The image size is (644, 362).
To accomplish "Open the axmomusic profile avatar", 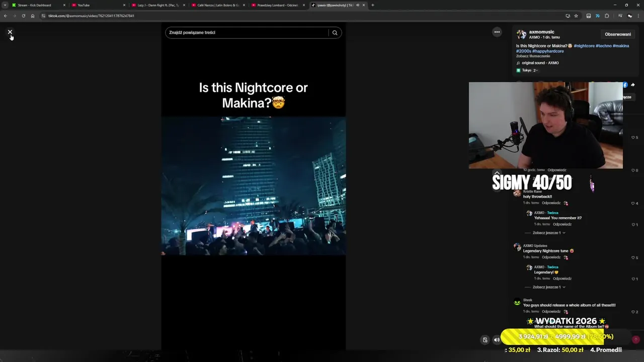I will point(521,34).
